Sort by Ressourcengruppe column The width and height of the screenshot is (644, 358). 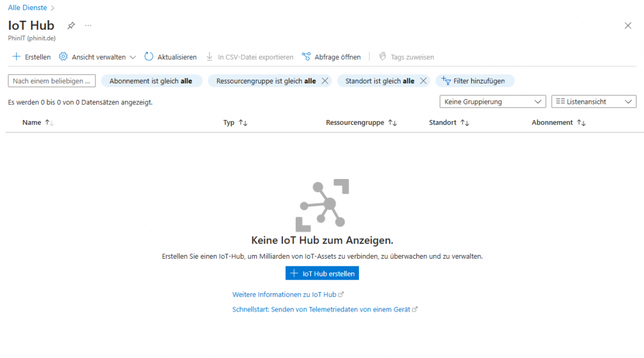pos(362,122)
